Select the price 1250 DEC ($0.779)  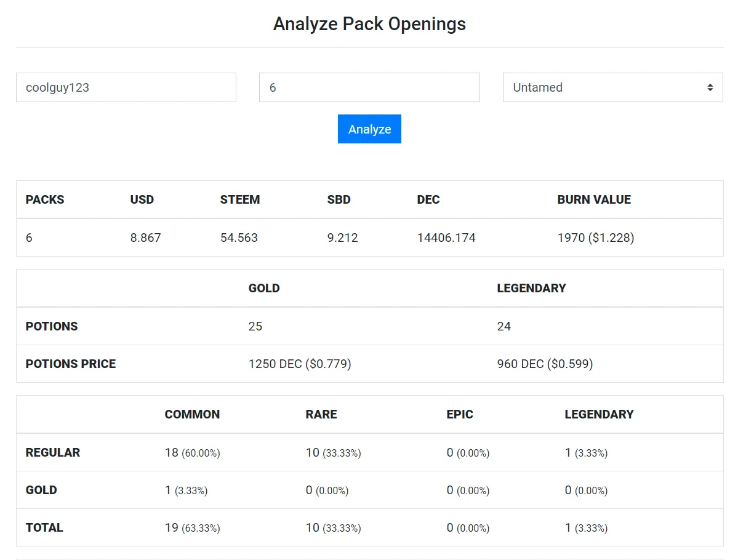(300, 364)
